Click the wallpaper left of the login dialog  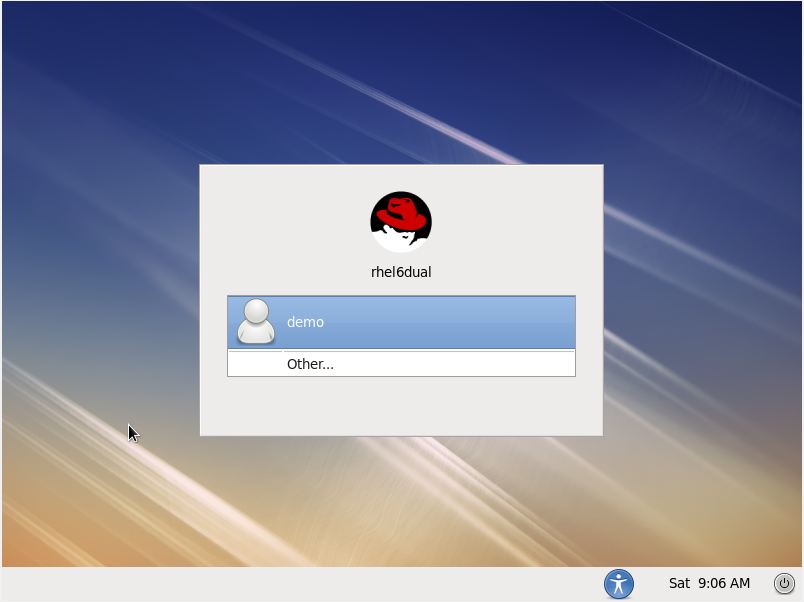tap(100, 300)
